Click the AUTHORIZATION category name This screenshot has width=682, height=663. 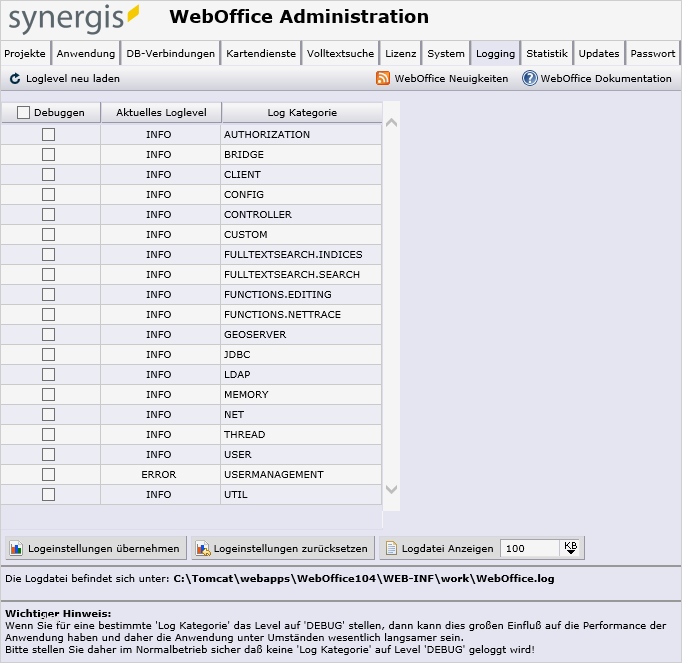(x=267, y=134)
